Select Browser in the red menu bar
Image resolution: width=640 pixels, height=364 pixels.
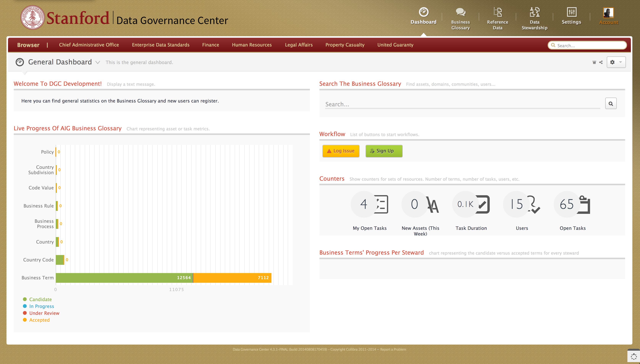(x=28, y=45)
